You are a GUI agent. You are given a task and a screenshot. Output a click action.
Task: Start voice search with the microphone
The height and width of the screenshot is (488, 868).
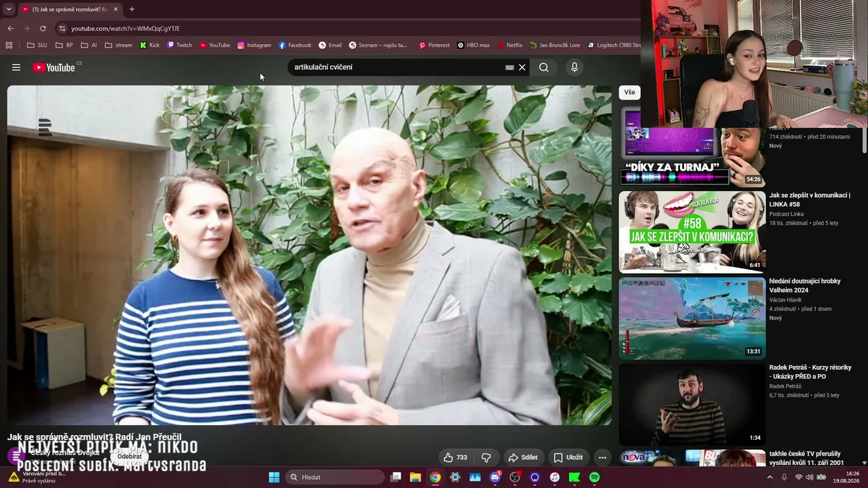(574, 67)
